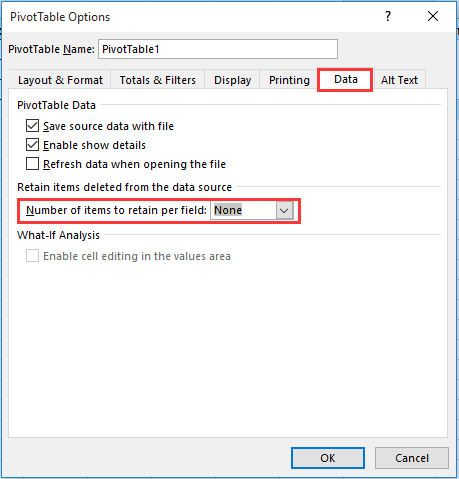Image resolution: width=459 pixels, height=479 pixels.
Task: Expand the items to retain dropdown arrow
Action: pyautogui.click(x=284, y=210)
